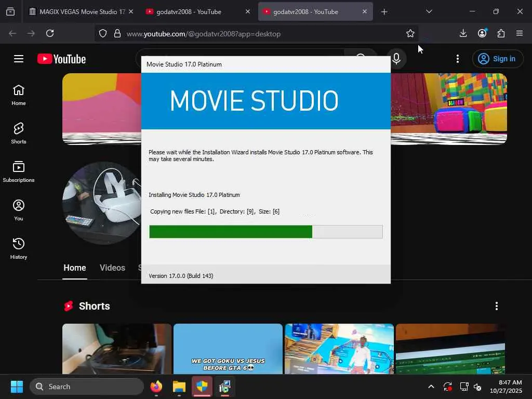The width and height of the screenshot is (532, 399).
Task: Expand the list all tabs dropdown
Action: point(429,11)
